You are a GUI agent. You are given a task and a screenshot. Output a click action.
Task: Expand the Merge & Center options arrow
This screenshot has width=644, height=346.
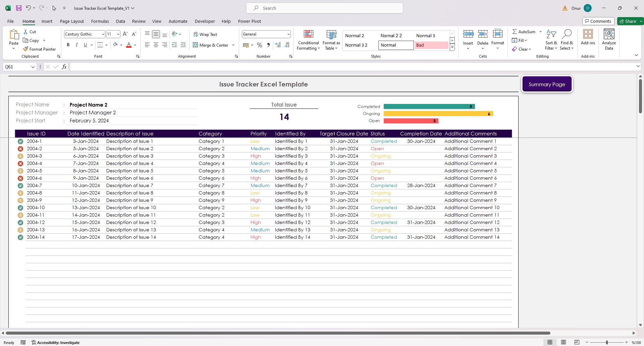pyautogui.click(x=233, y=45)
